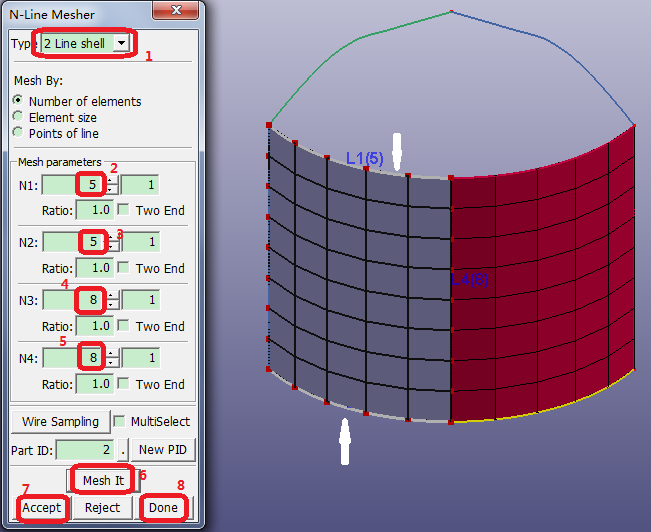The height and width of the screenshot is (532, 651).
Task: Choose Points of line mesh option
Action: (18, 133)
